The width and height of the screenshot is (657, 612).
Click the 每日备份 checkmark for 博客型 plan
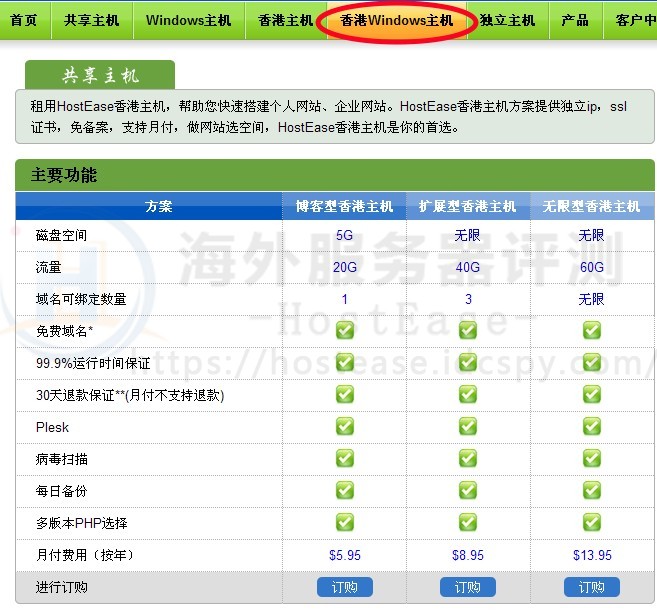pyautogui.click(x=345, y=490)
